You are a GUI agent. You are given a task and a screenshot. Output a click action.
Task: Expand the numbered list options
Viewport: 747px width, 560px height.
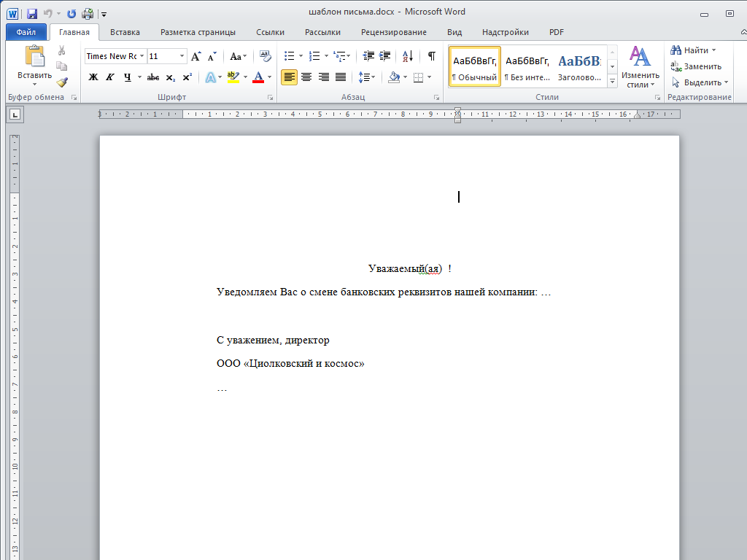pyautogui.click(x=326, y=56)
